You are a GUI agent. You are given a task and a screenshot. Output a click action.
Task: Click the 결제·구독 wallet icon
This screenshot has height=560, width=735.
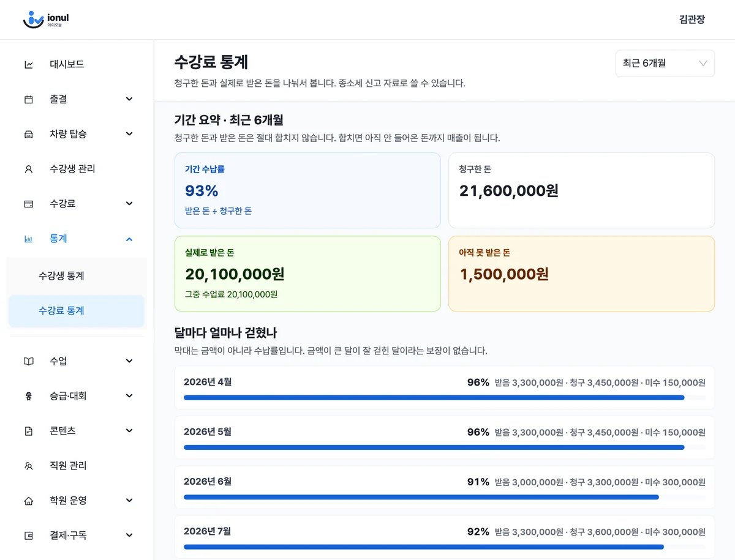29,536
